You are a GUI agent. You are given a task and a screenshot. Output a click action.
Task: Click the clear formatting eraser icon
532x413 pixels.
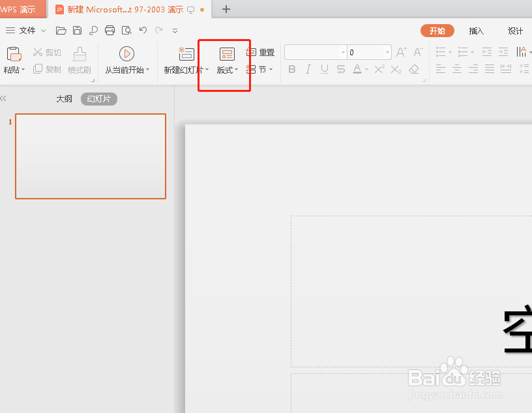[414, 70]
